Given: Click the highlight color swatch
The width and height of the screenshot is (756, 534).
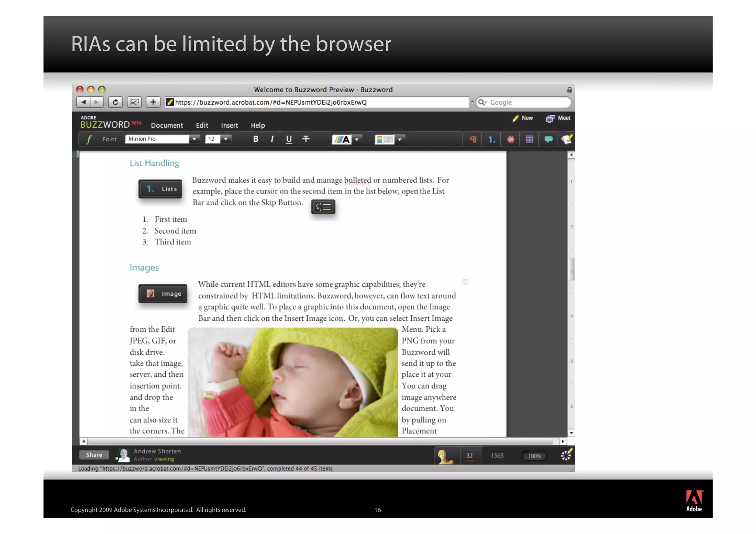Looking at the screenshot, I should [384, 139].
